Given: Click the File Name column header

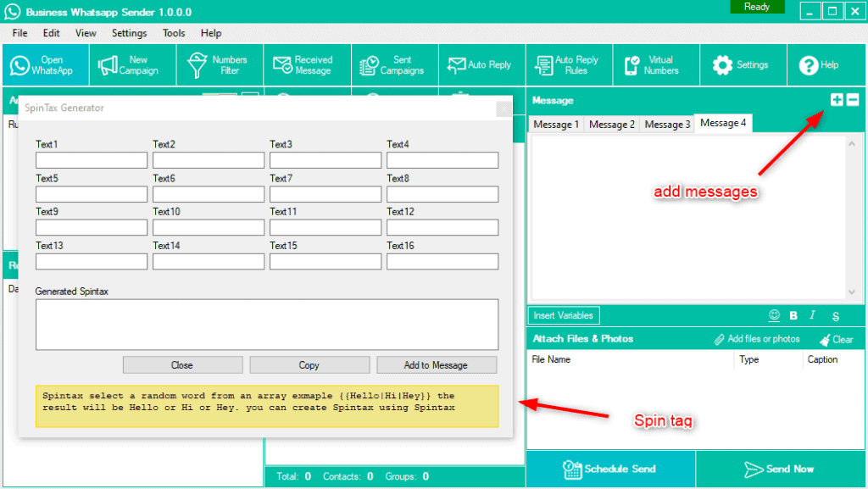Looking at the screenshot, I should click(631, 359).
